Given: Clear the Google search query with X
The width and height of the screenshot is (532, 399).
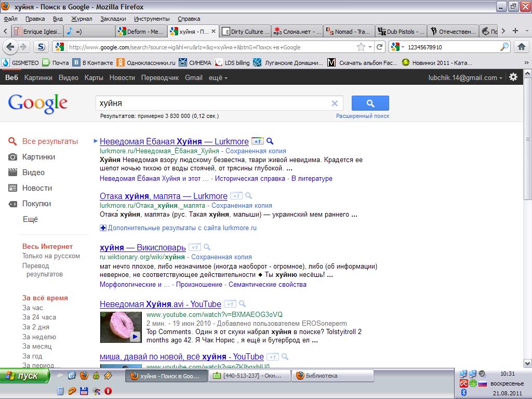Looking at the screenshot, I should (335, 103).
